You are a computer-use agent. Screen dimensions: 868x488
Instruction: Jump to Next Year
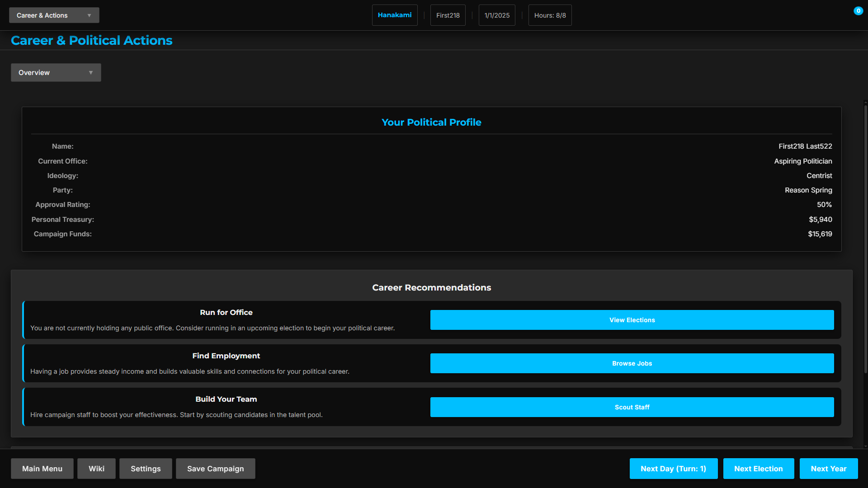pos(828,469)
